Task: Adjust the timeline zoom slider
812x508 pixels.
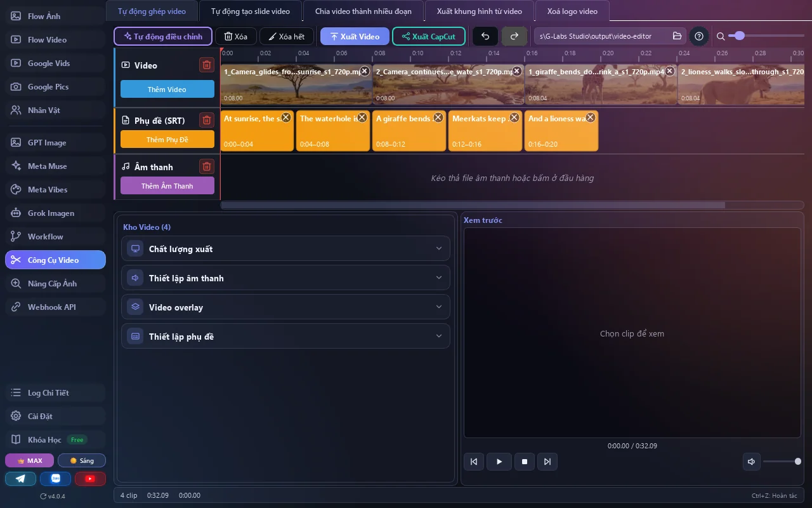Action: click(x=766, y=36)
